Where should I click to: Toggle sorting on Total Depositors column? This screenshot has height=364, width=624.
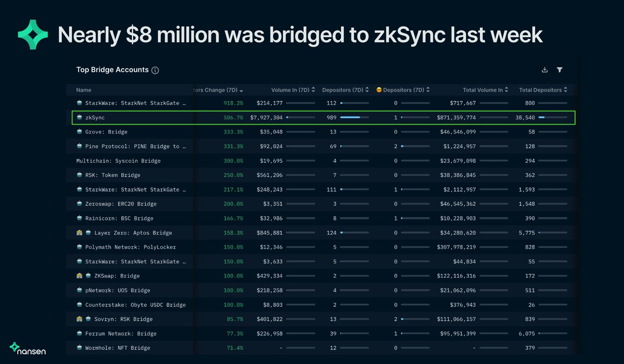point(544,89)
